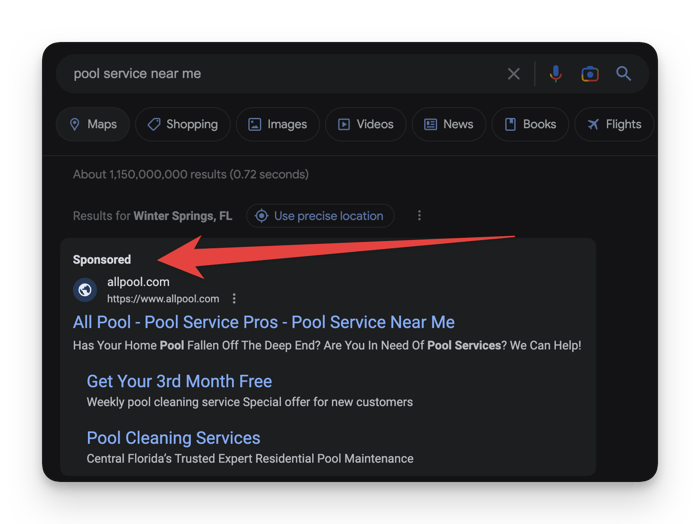Open the ad options dots next to allpool.com URL
The height and width of the screenshot is (524, 700).
click(x=234, y=299)
